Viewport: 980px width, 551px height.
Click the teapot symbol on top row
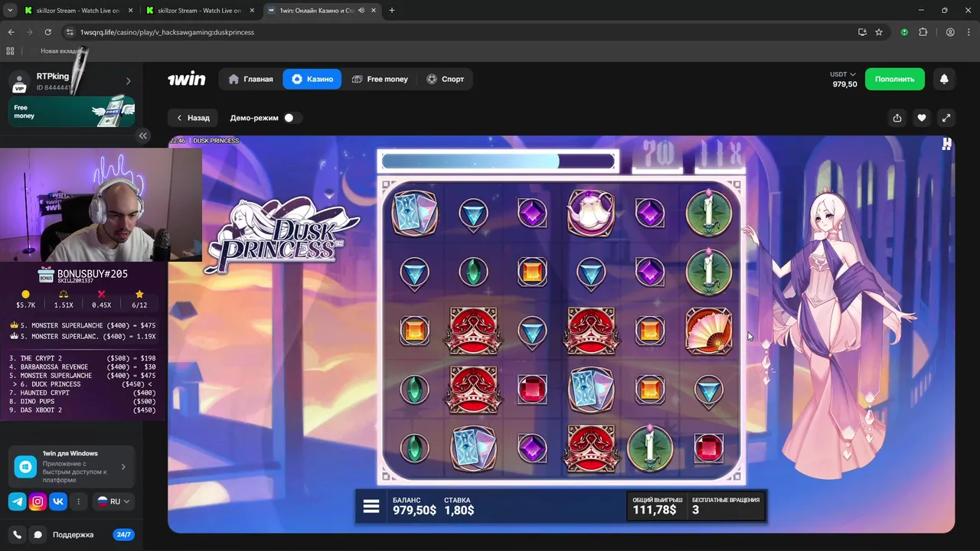tap(590, 212)
